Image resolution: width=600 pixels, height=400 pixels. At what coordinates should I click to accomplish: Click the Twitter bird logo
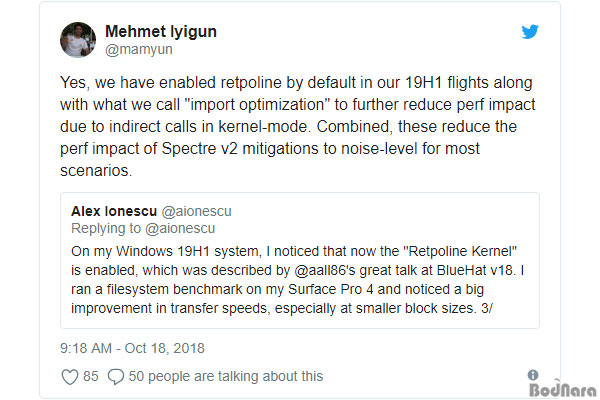pos(530,31)
